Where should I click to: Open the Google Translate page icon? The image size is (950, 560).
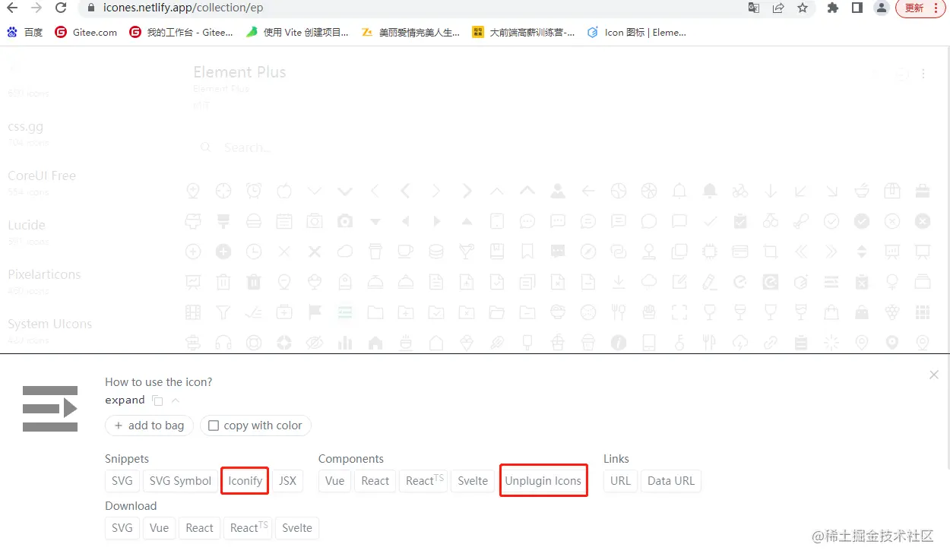[x=753, y=8]
